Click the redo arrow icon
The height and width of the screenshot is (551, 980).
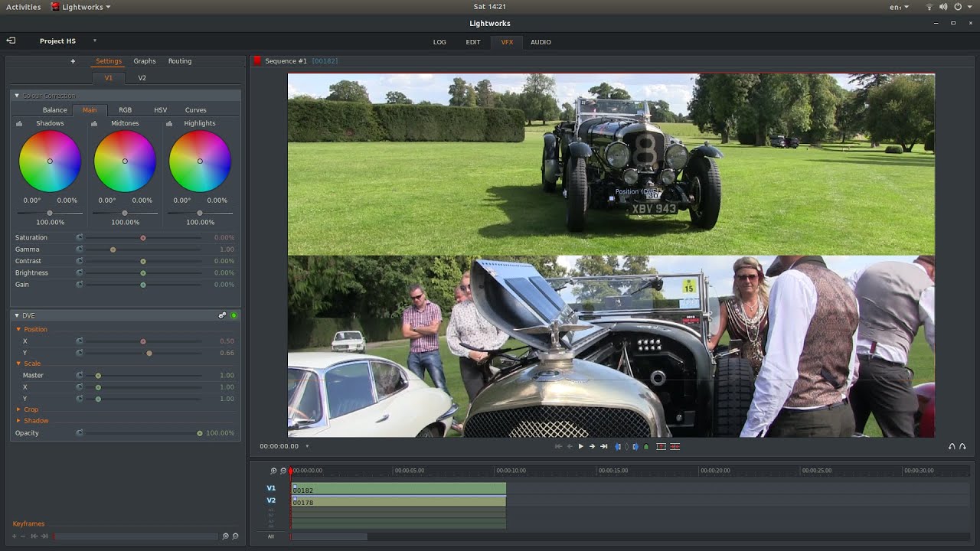tap(962, 446)
